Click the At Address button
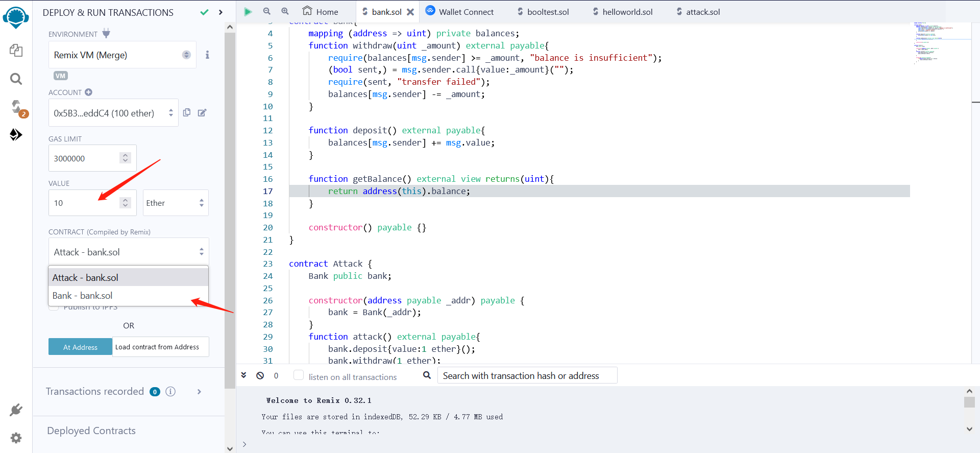Viewport: 980px width, 453px height. (80, 347)
